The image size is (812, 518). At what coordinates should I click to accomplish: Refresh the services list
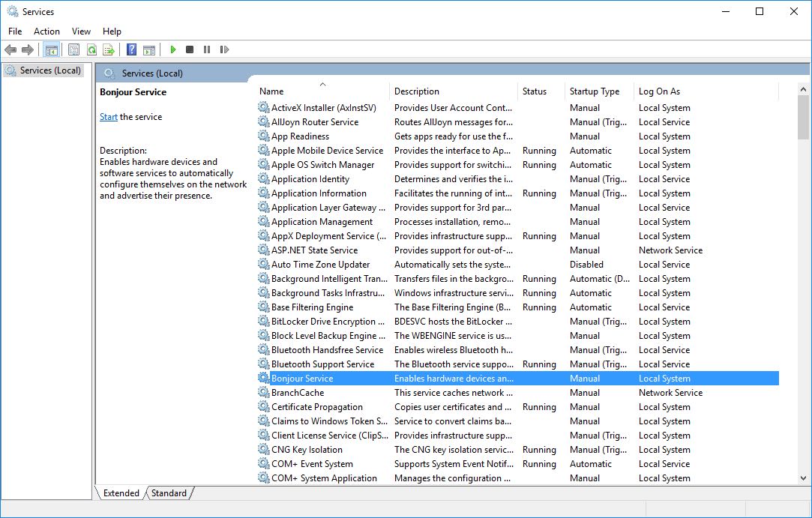point(91,49)
